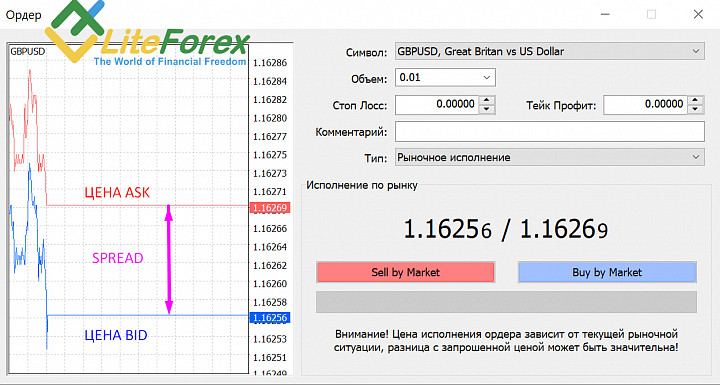Open the Тип execution type dropdown
720x385 pixels.
tap(550, 158)
